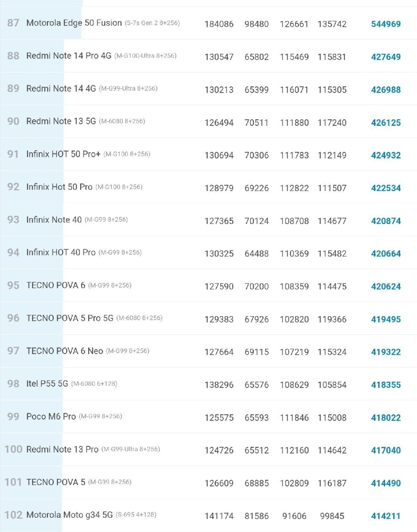The height and width of the screenshot is (532, 417).
Task: Select rank number 95
Action: tap(13, 285)
